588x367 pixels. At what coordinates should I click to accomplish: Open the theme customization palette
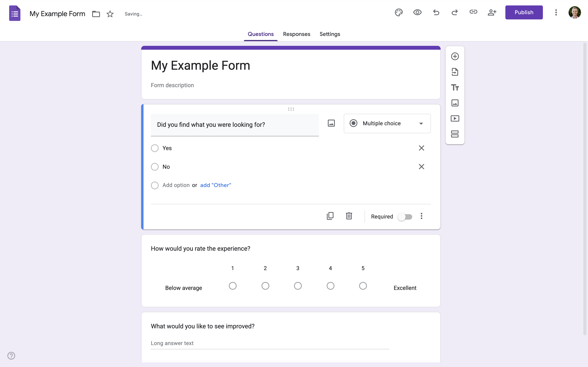point(398,12)
